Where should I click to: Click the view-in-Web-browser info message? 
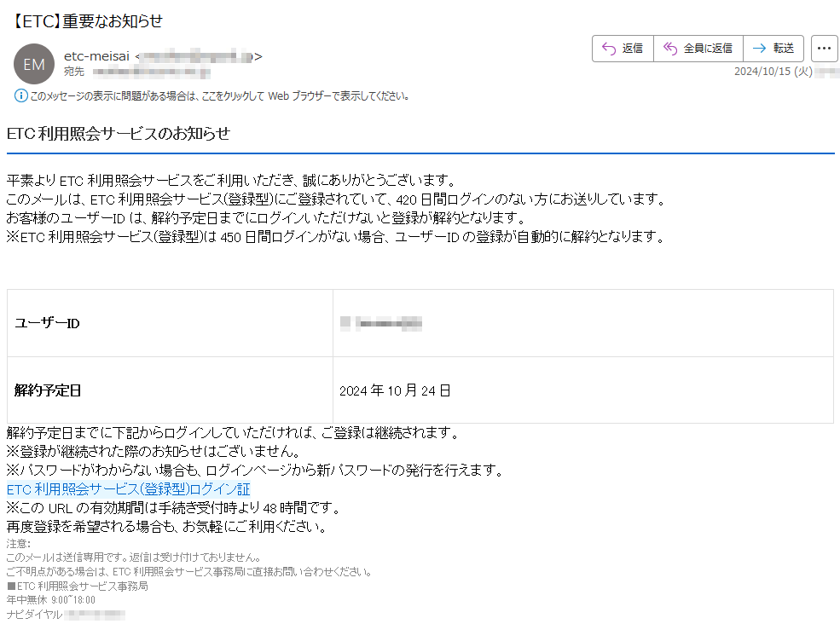pyautogui.click(x=220, y=96)
